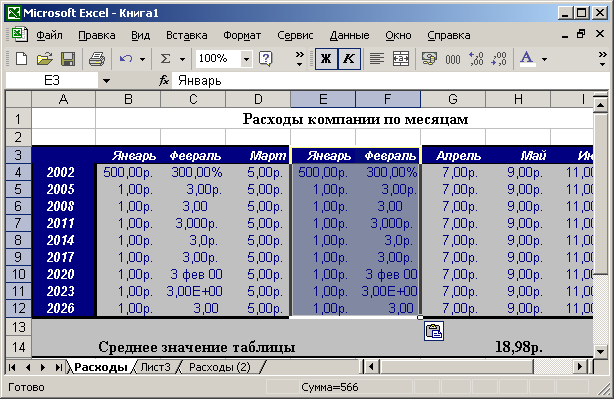Select header cell Апрель
The image size is (614, 399).
(453, 155)
